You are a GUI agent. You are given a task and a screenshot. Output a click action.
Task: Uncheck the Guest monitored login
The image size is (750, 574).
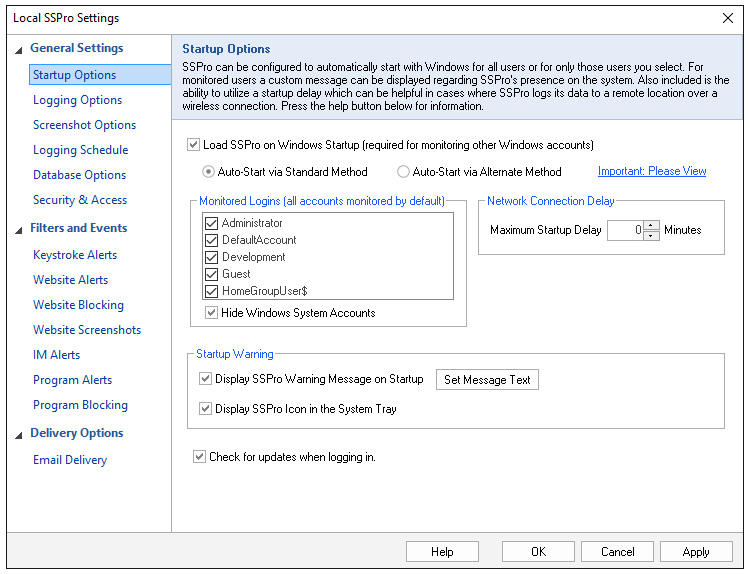click(211, 274)
